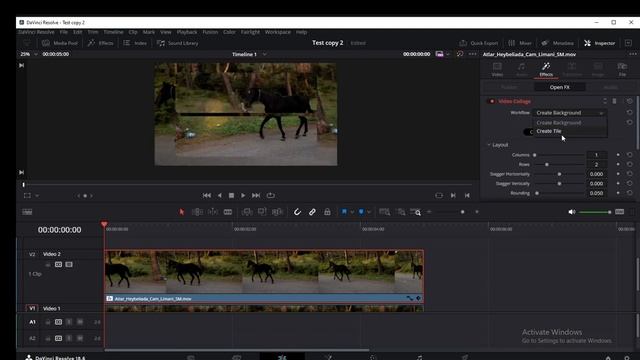Switch to the Effects tab in Inspector
This screenshot has width=640, height=360.
point(546,69)
